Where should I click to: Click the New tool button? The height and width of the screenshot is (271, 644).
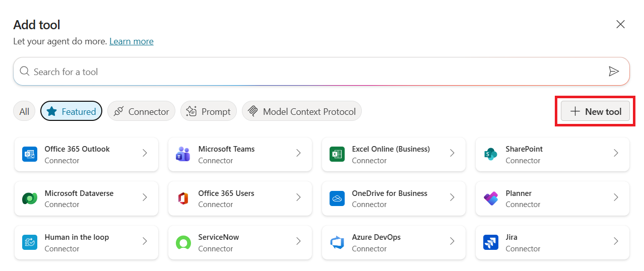coord(595,111)
